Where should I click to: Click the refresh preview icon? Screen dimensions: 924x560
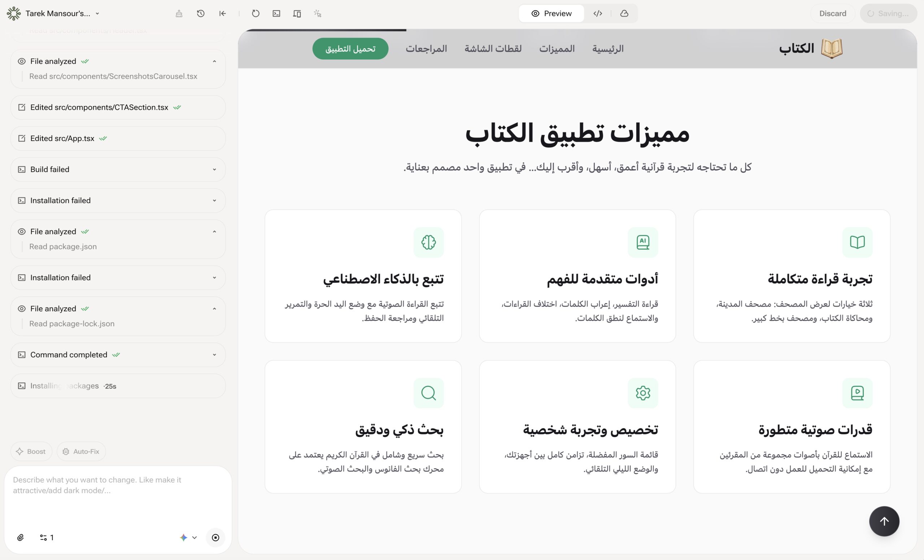pyautogui.click(x=256, y=13)
